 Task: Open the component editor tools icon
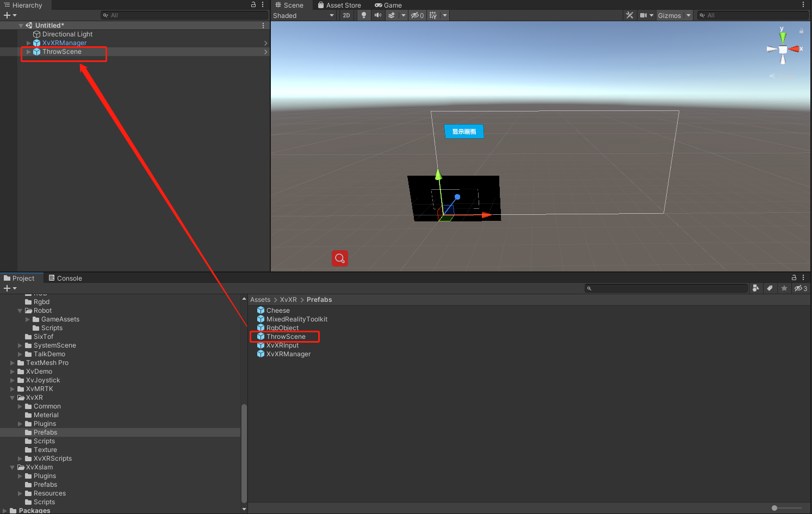630,15
